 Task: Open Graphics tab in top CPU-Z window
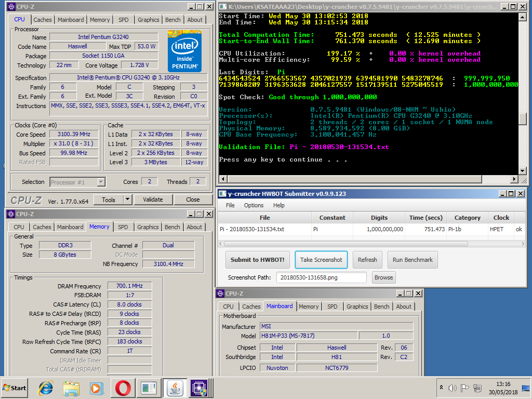click(148, 20)
